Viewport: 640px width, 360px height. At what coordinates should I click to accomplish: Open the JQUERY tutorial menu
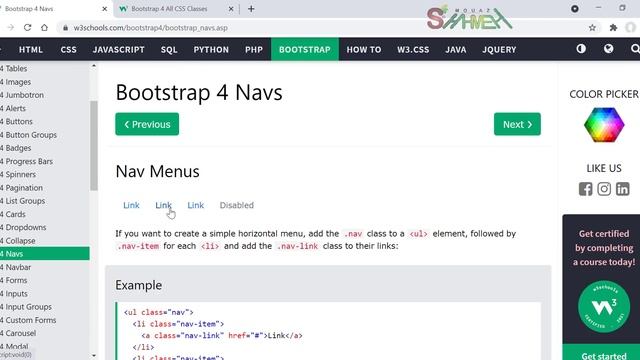point(499,49)
